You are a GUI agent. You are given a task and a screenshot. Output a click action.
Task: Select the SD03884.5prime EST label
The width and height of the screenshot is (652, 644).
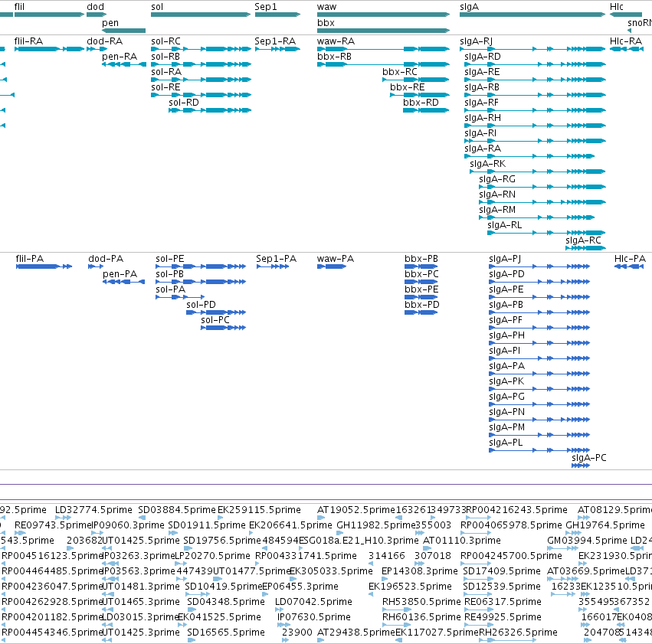click(x=177, y=510)
